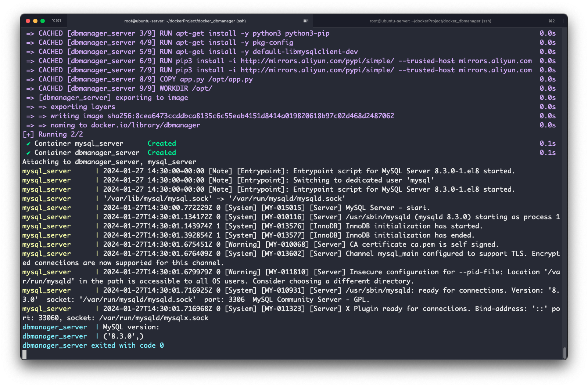Switch to the first ssh tab labeled ⌘1
Image resolution: width=588 pixels, height=387 pixels.
pos(190,21)
